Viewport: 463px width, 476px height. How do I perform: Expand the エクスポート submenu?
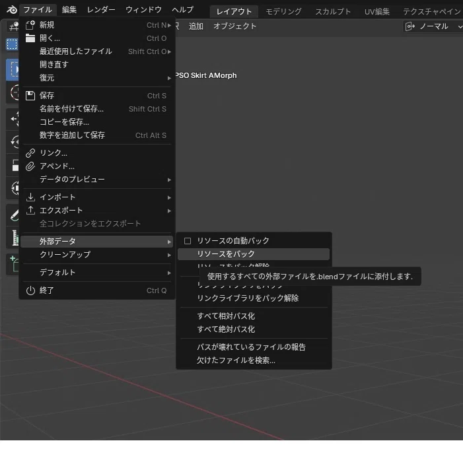97,211
